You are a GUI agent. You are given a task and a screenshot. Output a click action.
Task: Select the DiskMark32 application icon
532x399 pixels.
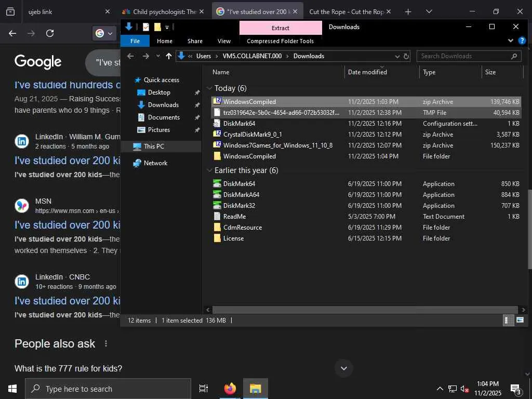217,205
